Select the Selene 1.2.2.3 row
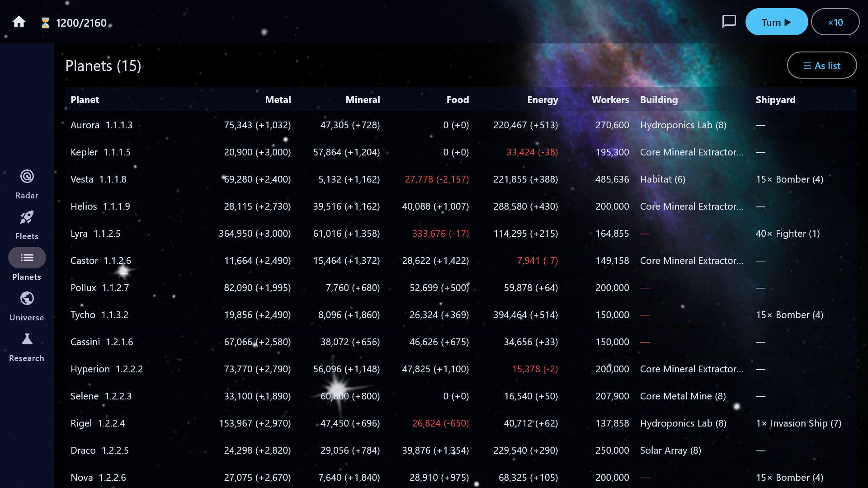This screenshot has height=488, width=868. click(461, 396)
